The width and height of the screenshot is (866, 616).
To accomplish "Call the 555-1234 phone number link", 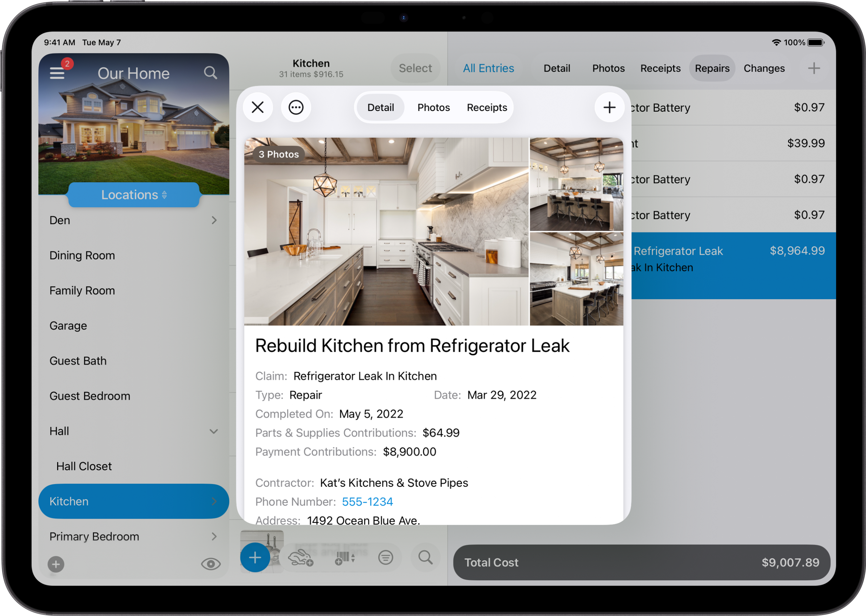I will click(367, 501).
